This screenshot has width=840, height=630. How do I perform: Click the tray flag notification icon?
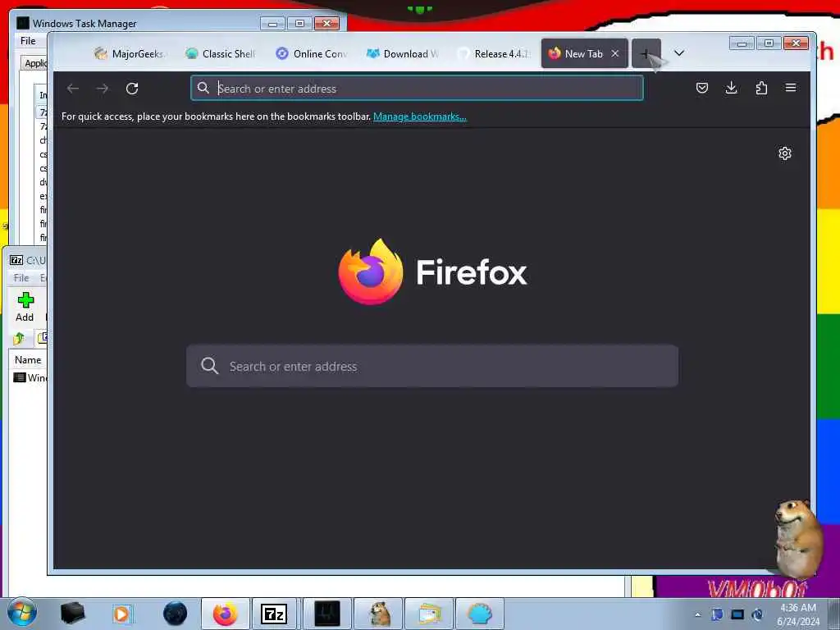[717, 614]
